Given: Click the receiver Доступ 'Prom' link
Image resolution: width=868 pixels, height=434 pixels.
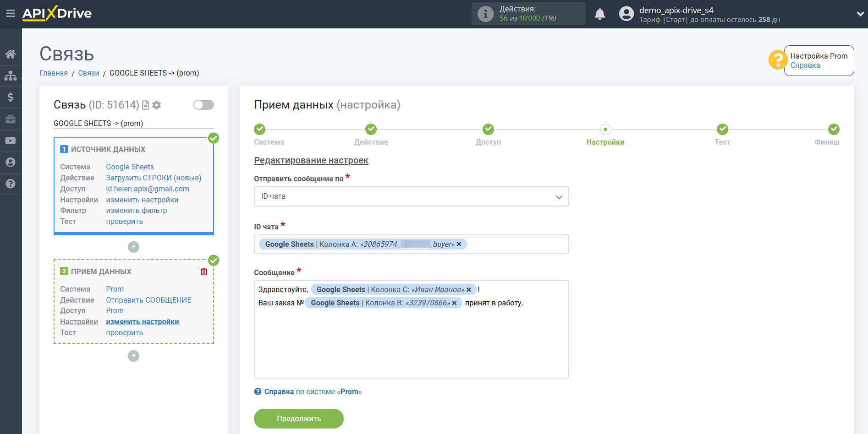Looking at the screenshot, I should click(x=115, y=311).
